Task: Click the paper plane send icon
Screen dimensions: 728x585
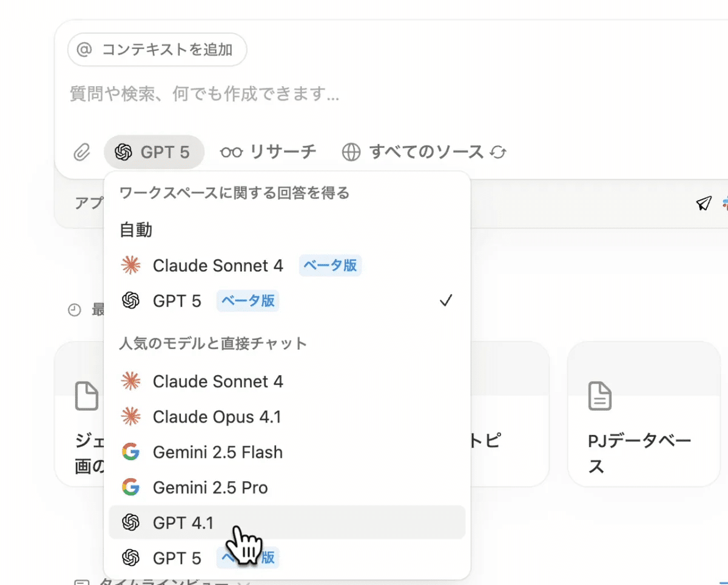Action: tap(703, 203)
